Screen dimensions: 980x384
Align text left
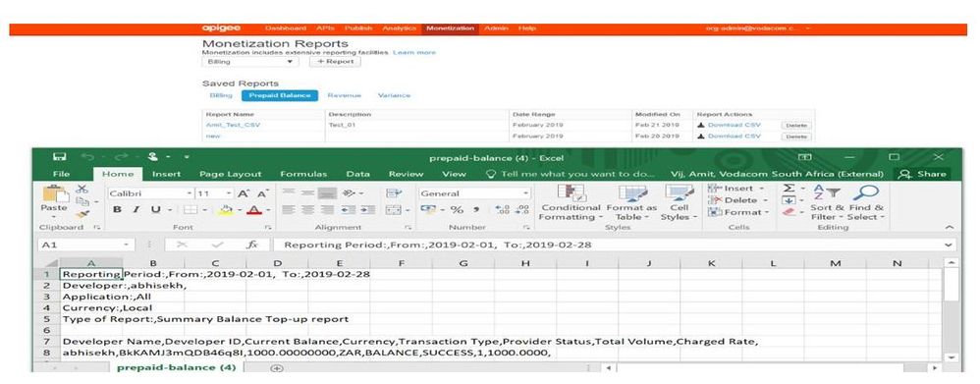point(289,210)
